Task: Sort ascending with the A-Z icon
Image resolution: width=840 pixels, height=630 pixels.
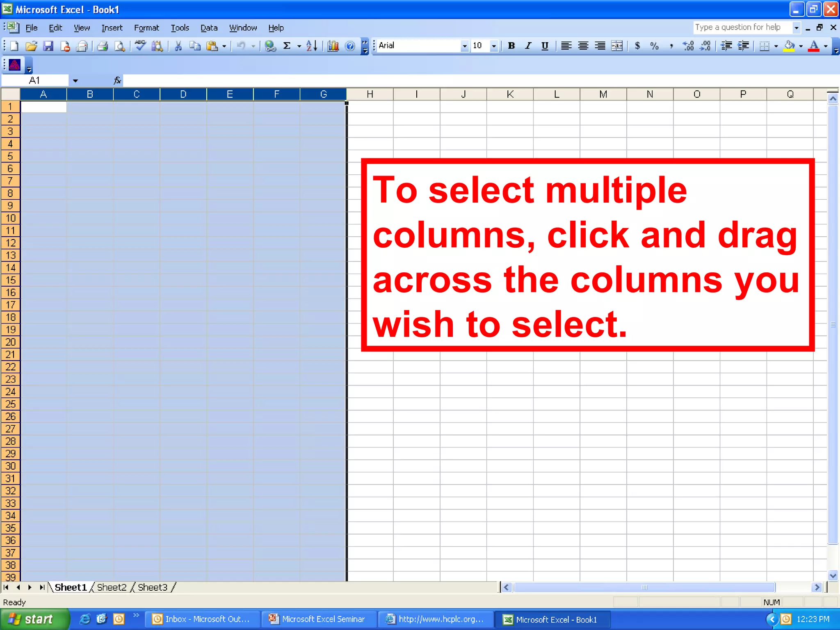Action: coord(312,46)
